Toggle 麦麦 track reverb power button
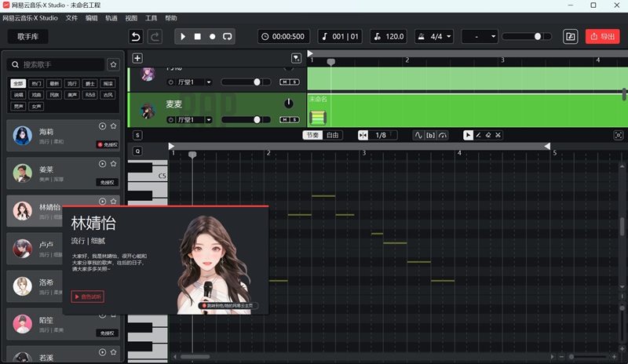Viewport: 628px width, 364px height. 171,120
